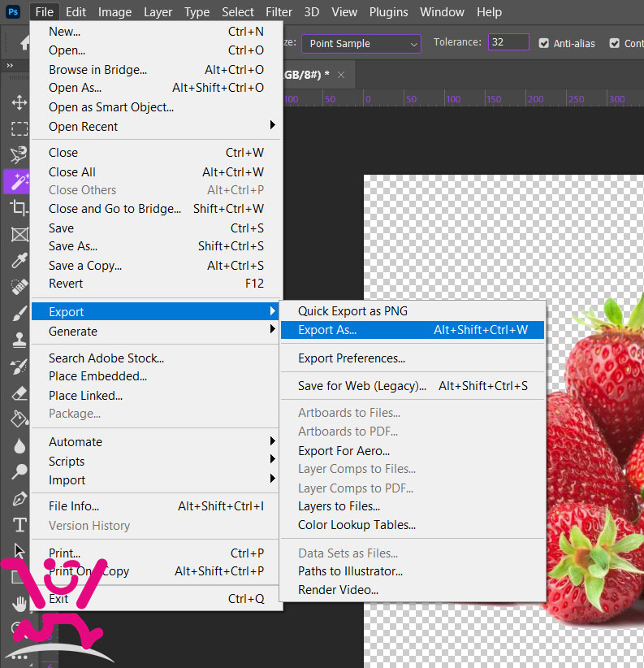Close the document tab
This screenshot has width=644, height=668.
pyautogui.click(x=341, y=75)
